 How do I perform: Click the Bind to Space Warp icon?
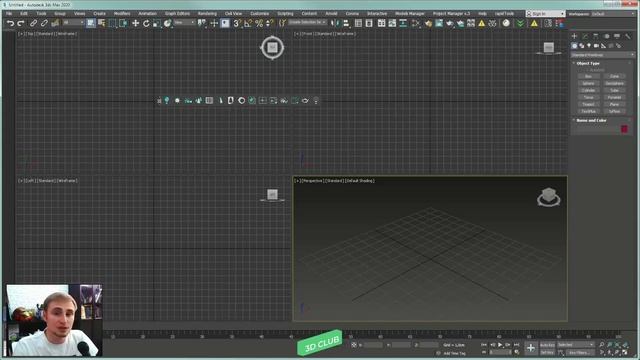(x=55, y=23)
